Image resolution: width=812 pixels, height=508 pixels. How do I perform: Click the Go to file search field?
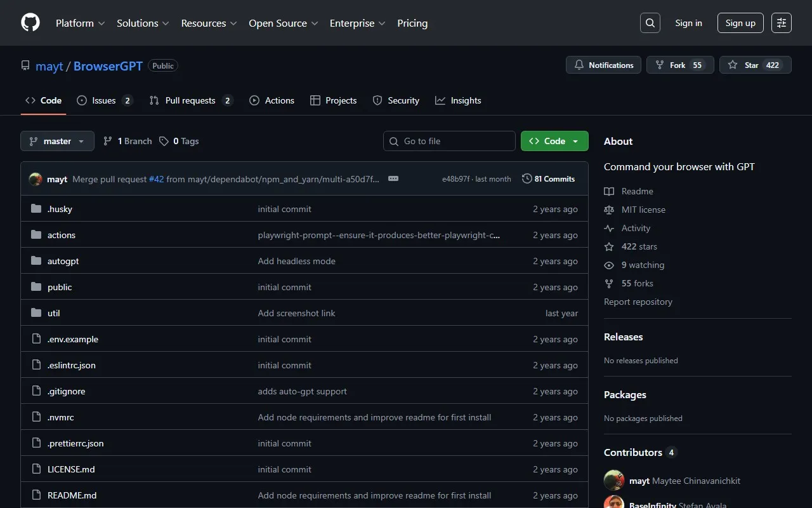tap(449, 141)
